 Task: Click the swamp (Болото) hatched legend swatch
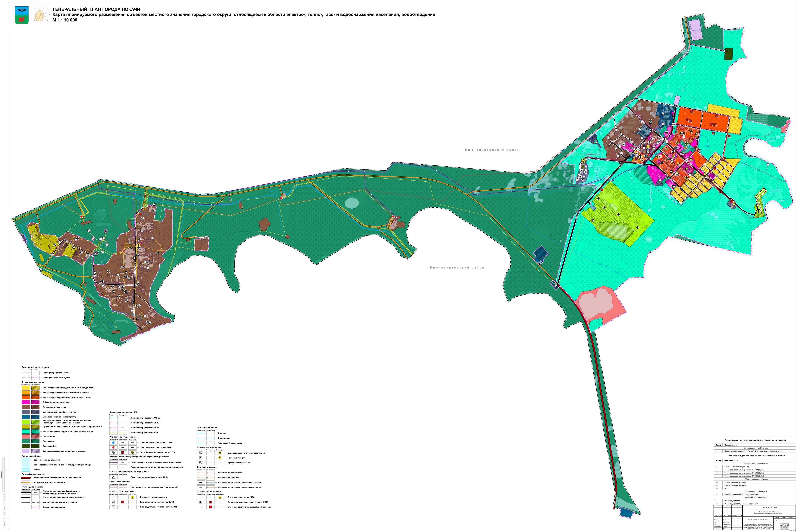pyautogui.click(x=25, y=470)
